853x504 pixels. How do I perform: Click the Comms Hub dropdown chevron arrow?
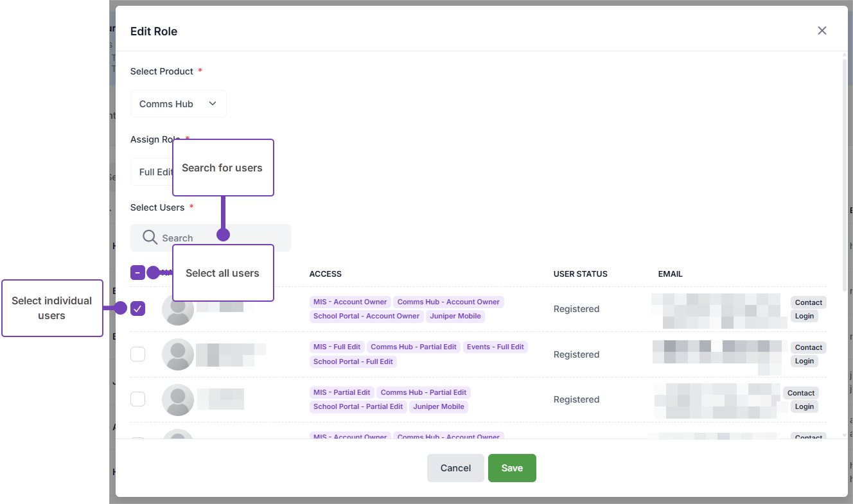click(x=213, y=104)
